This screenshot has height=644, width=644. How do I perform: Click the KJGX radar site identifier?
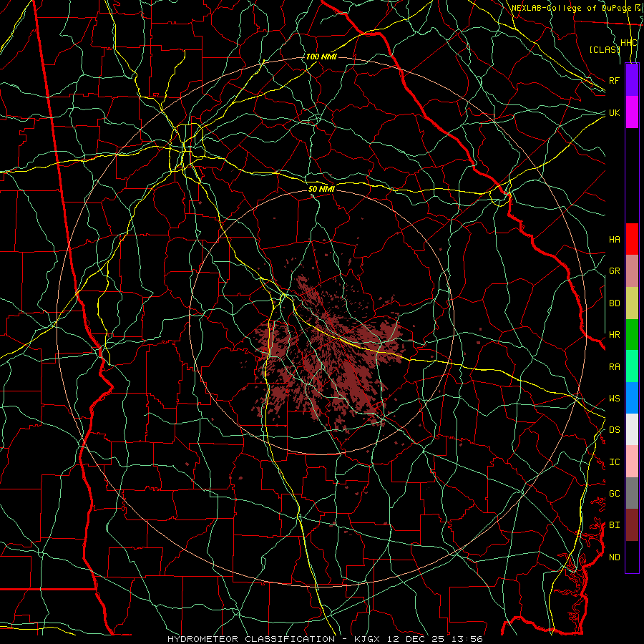pos(367,639)
